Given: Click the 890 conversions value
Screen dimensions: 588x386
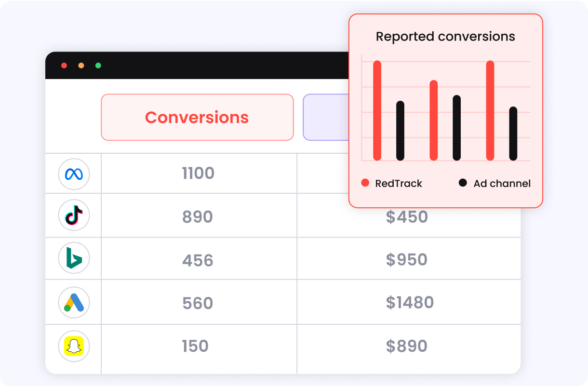Looking at the screenshot, I should [x=198, y=217].
